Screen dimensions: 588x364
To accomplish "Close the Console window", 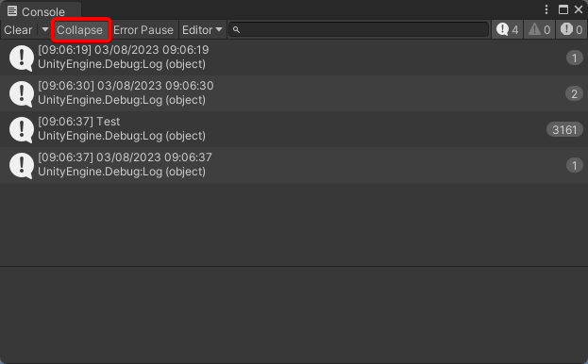I will (579, 9).
